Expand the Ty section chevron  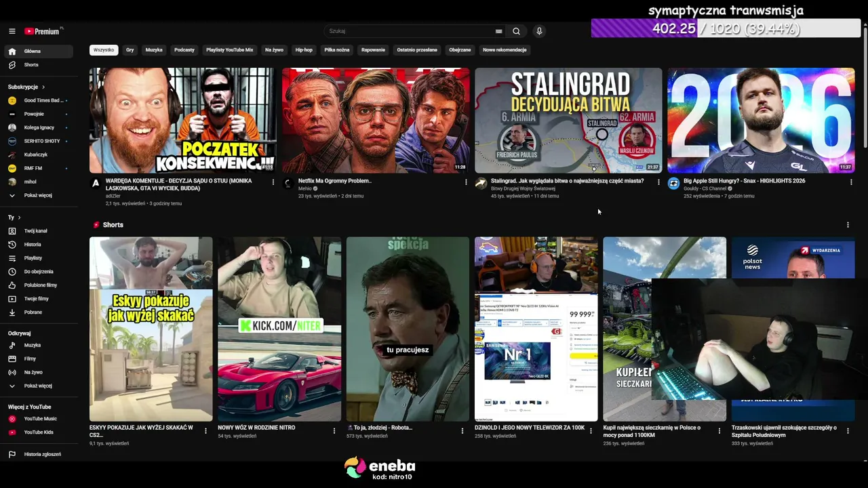[x=19, y=218]
